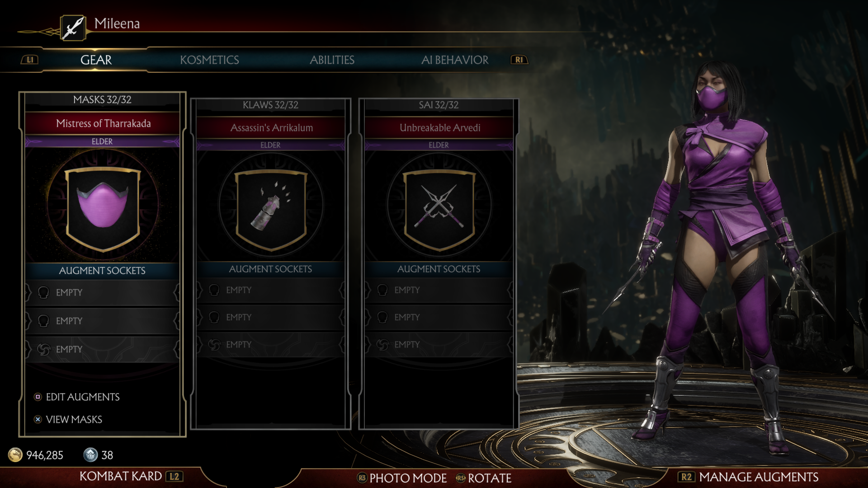Viewport: 868px width, 488px height.
Task: Select the crossed Sai gear icon
Action: coord(439,210)
